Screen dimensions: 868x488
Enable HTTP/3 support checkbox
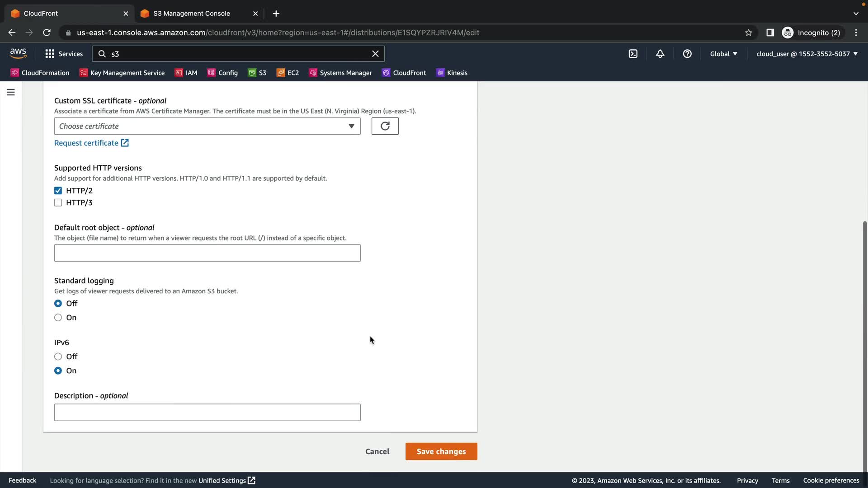click(58, 203)
